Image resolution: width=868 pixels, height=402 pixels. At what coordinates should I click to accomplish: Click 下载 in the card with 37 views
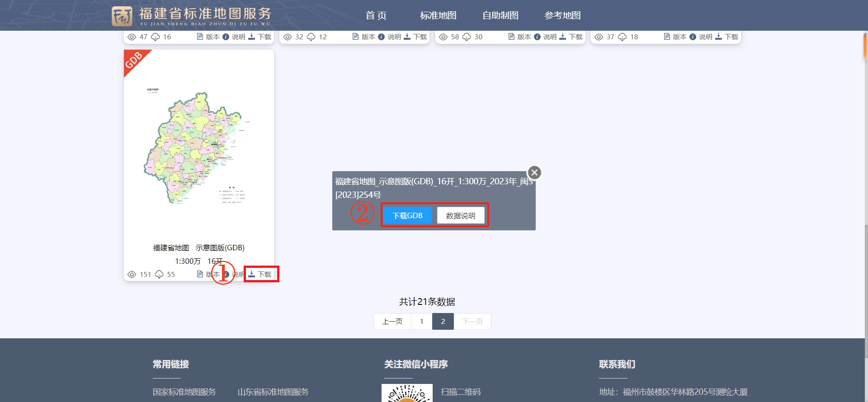[x=727, y=37]
